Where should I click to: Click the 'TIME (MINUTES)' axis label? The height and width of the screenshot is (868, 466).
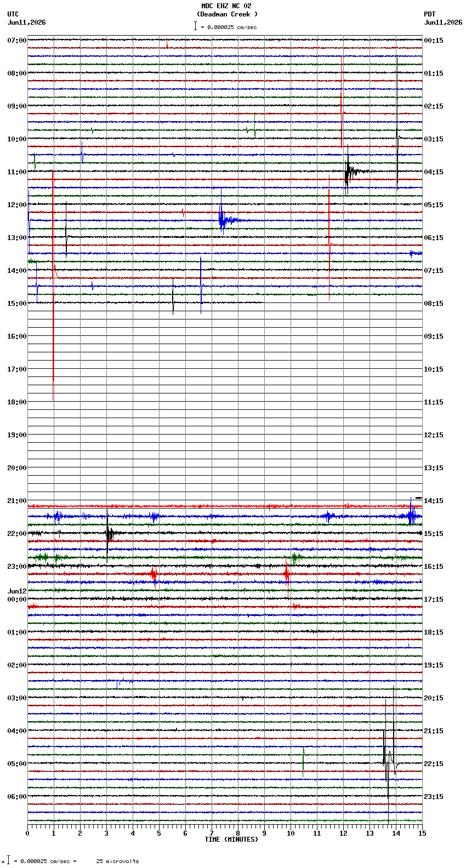pos(231,840)
